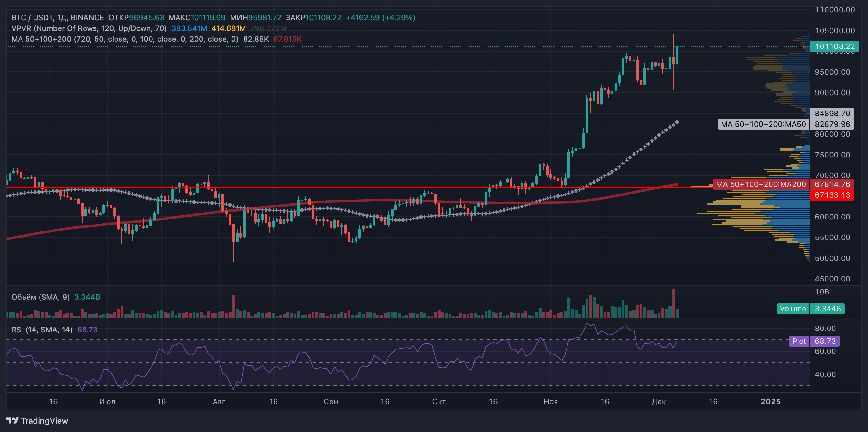868x432 pixels.
Task: Click the red horizontal support line
Action: coord(337,187)
